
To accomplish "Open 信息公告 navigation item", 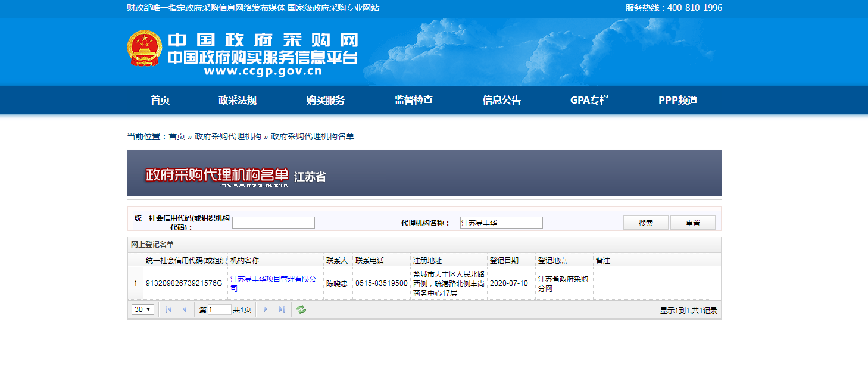I will (502, 100).
